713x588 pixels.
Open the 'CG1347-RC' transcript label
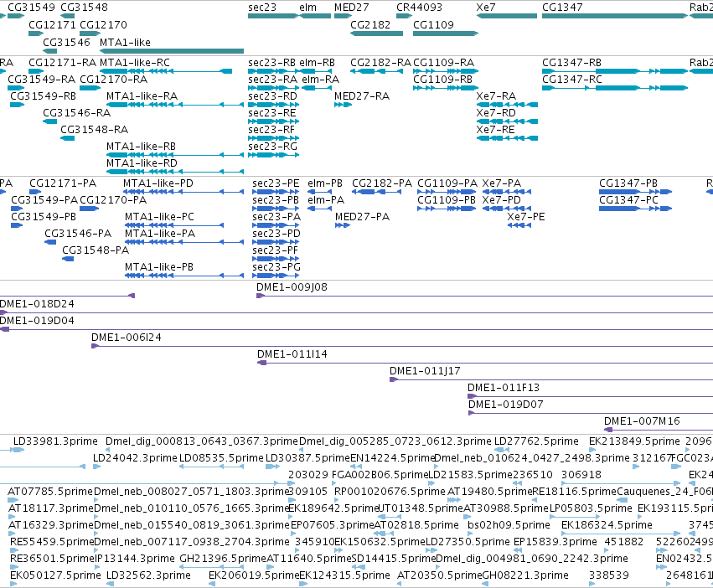pos(572,79)
